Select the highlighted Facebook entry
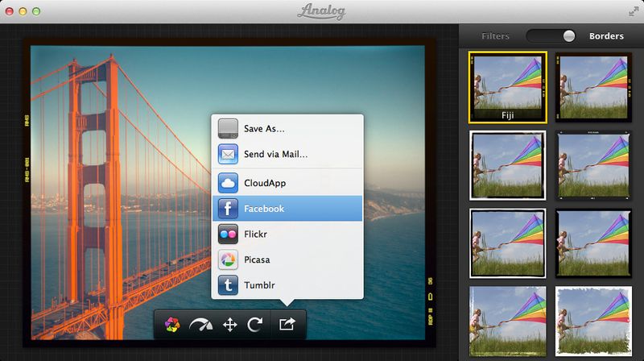The image size is (644, 361). click(x=287, y=209)
